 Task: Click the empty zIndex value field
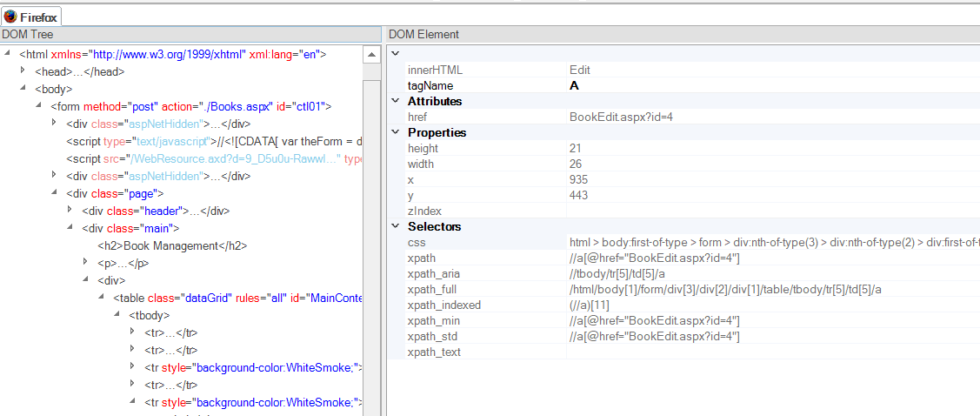point(773,211)
